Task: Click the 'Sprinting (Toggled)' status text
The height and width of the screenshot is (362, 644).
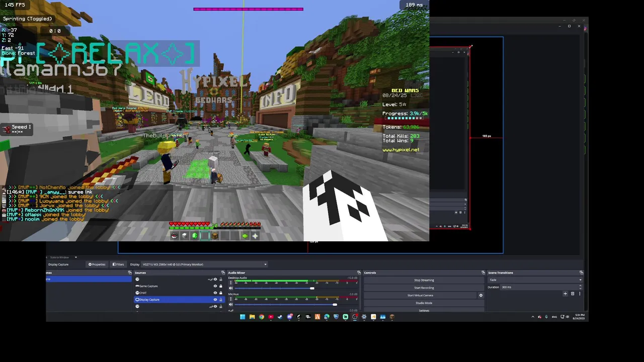Action: point(27,19)
